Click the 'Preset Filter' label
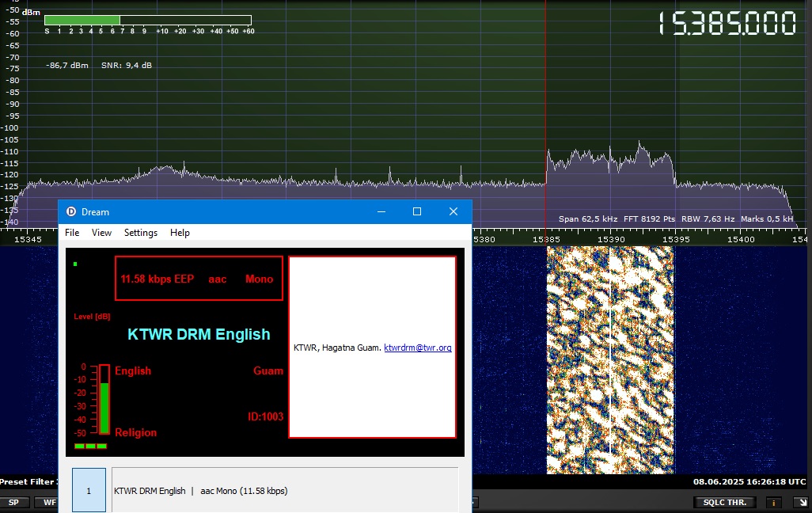812x513 pixels. (x=28, y=481)
